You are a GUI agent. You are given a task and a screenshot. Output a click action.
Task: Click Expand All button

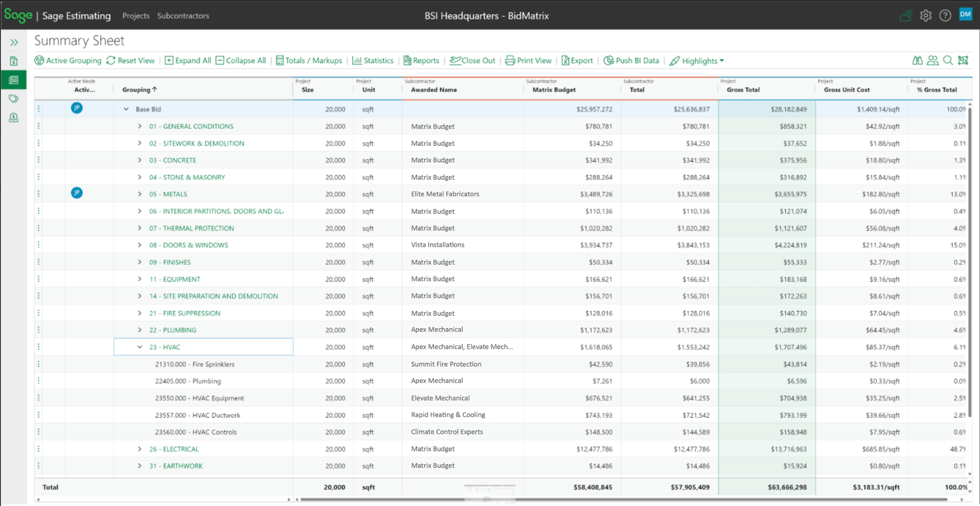coord(188,60)
